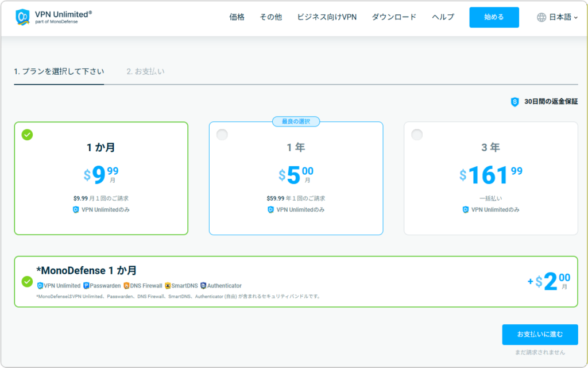Open the 価格 menu item
This screenshot has height=368, width=588.
pyautogui.click(x=237, y=17)
